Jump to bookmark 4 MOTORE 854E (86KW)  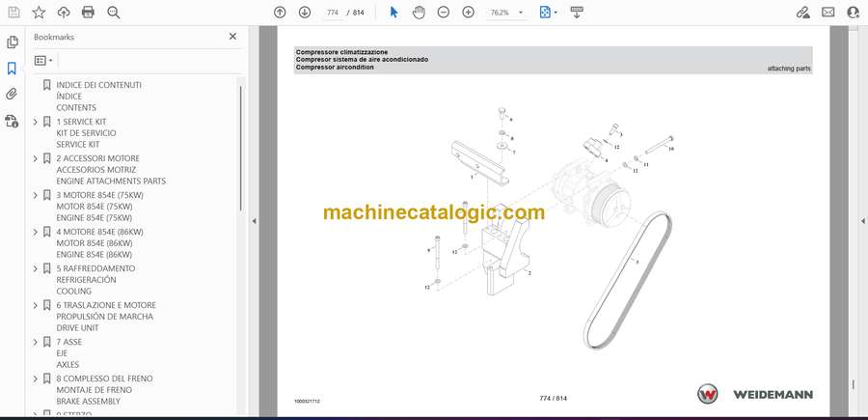99,242
